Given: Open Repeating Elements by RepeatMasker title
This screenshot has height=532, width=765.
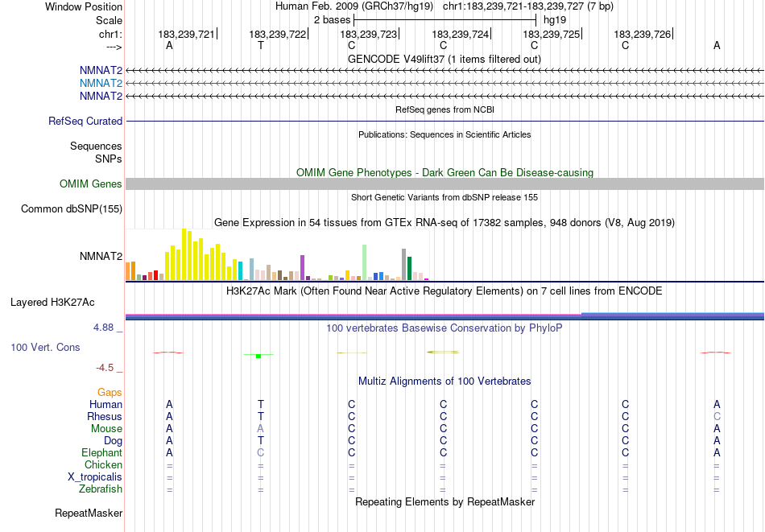Looking at the screenshot, I should pos(445,501).
